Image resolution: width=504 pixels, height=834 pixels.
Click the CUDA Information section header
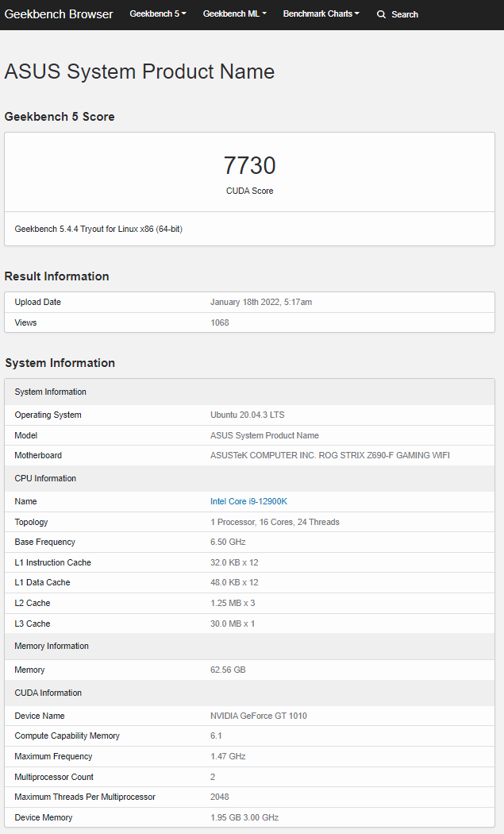pyautogui.click(x=249, y=693)
